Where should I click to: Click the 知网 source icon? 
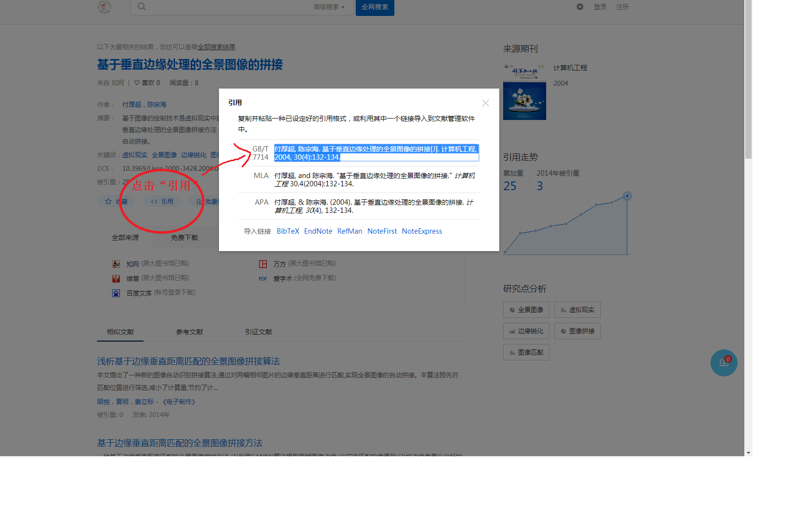116,264
